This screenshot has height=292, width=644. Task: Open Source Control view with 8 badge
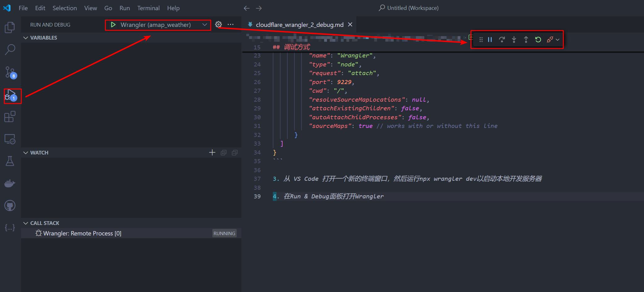coord(10,72)
